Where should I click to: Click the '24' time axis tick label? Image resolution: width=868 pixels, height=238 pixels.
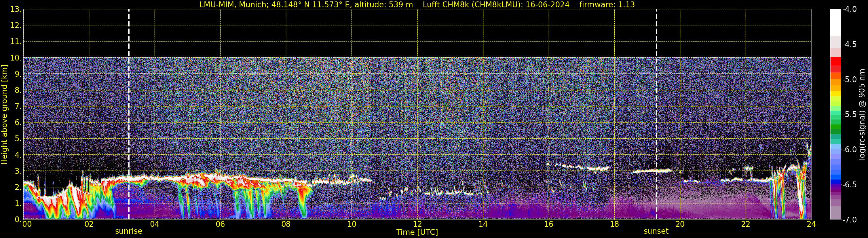click(811, 224)
